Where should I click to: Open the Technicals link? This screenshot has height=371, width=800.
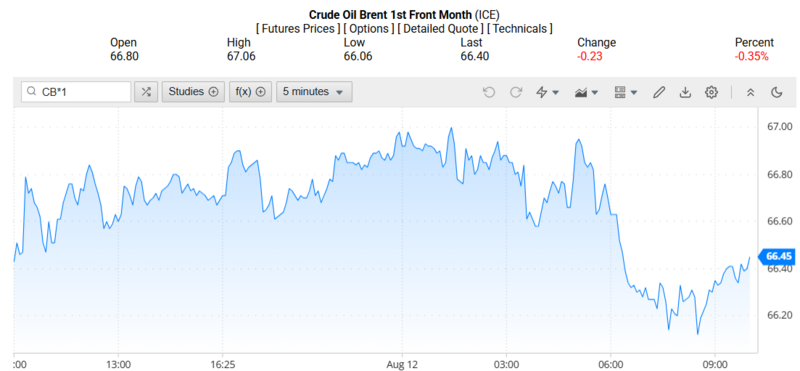pos(520,29)
